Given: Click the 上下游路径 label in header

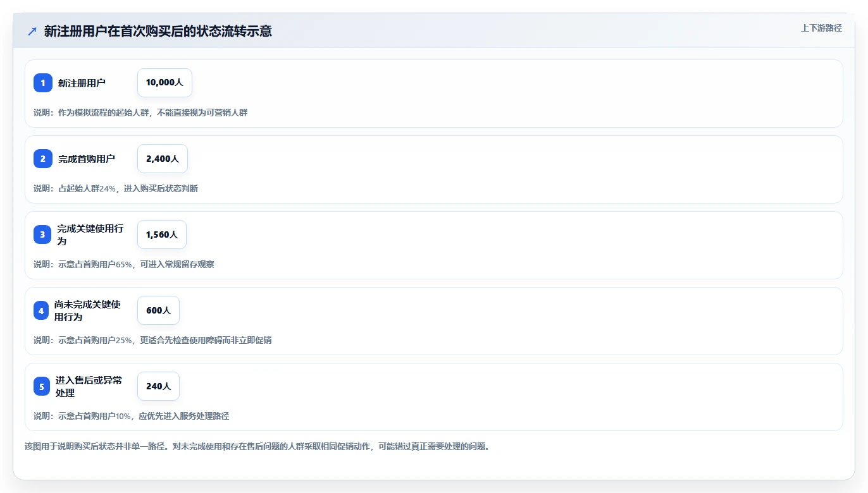Looking at the screenshot, I should coord(821,28).
